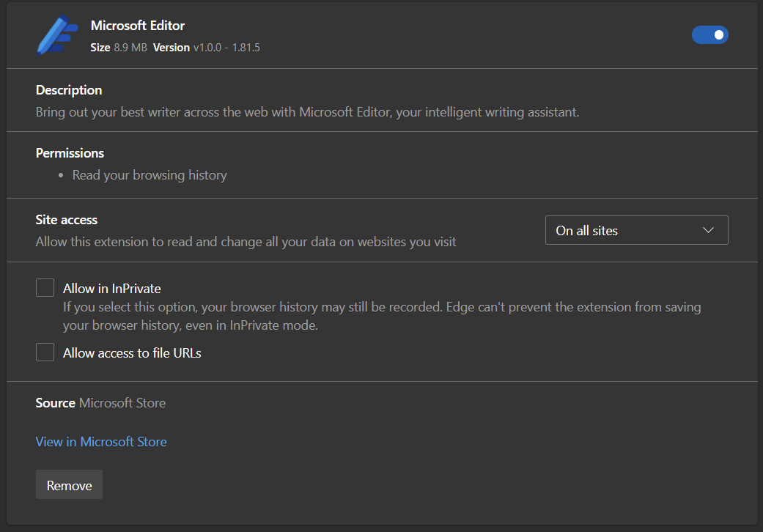The width and height of the screenshot is (763, 532).
Task: Click the Permissions heading
Action: [x=70, y=153]
